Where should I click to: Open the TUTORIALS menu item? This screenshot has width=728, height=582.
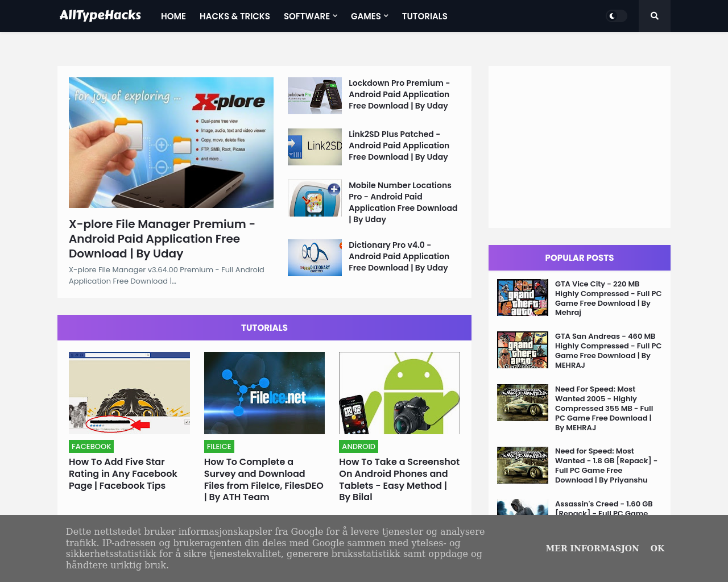click(x=425, y=16)
